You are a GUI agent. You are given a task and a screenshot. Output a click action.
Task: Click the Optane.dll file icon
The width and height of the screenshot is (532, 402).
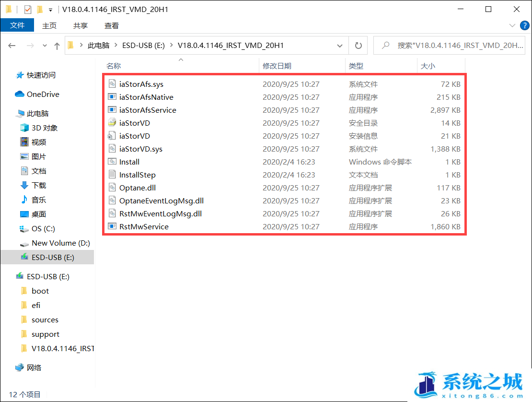click(x=112, y=188)
